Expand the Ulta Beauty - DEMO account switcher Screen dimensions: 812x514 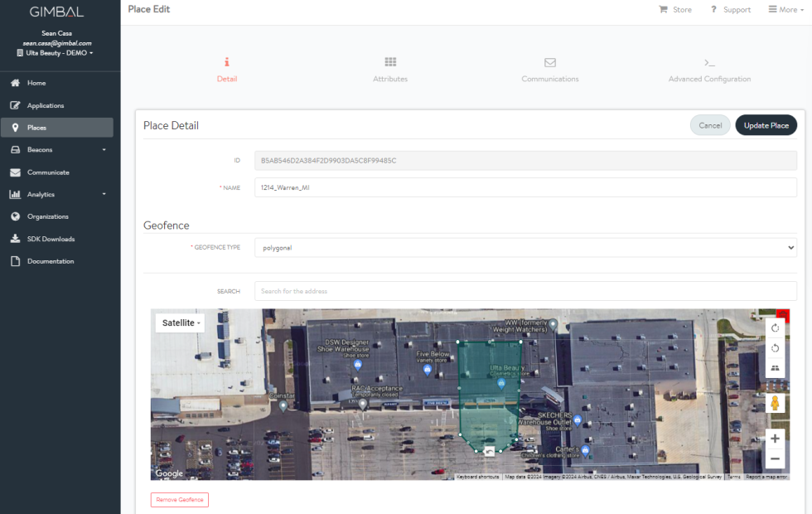pos(56,52)
